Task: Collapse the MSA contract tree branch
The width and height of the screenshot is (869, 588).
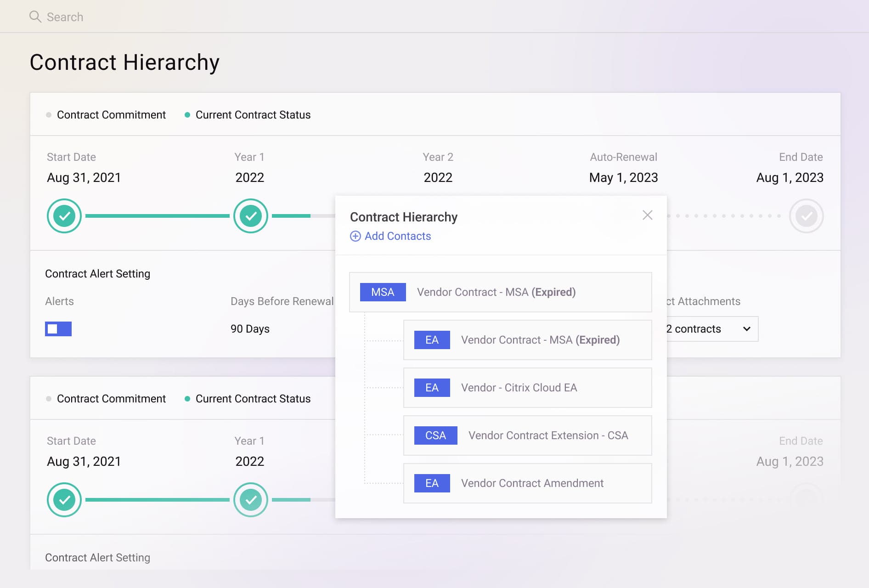Action: 500,292
